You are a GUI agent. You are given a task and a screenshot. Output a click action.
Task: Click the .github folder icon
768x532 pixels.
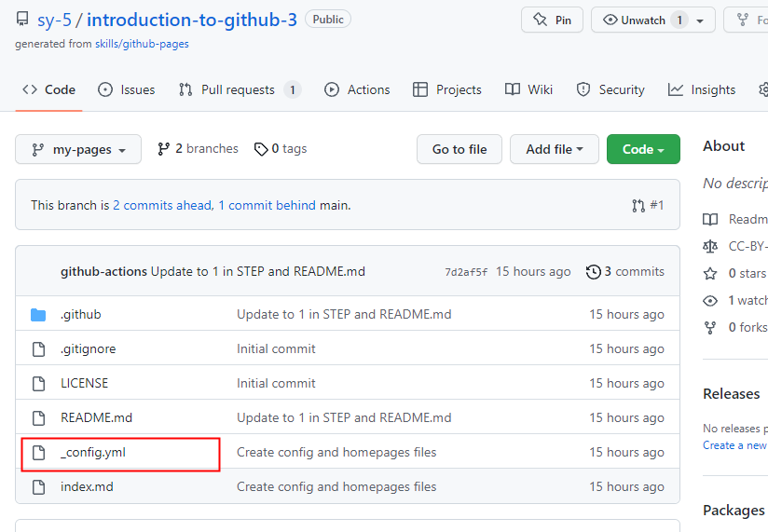tap(38, 315)
